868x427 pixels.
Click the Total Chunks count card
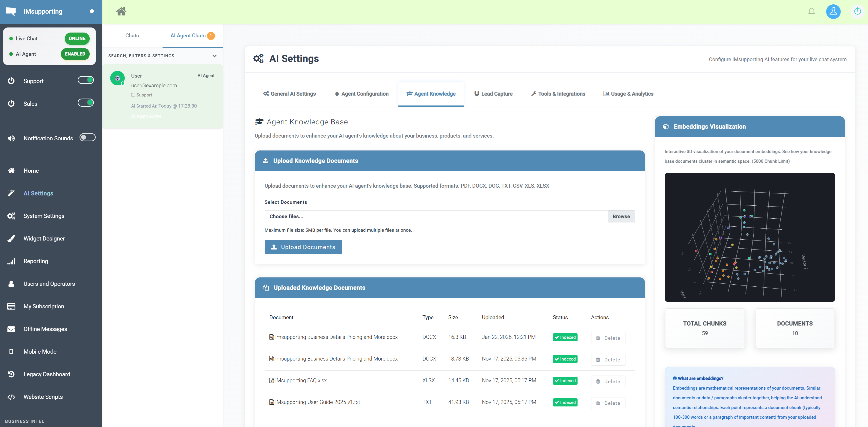(705, 328)
